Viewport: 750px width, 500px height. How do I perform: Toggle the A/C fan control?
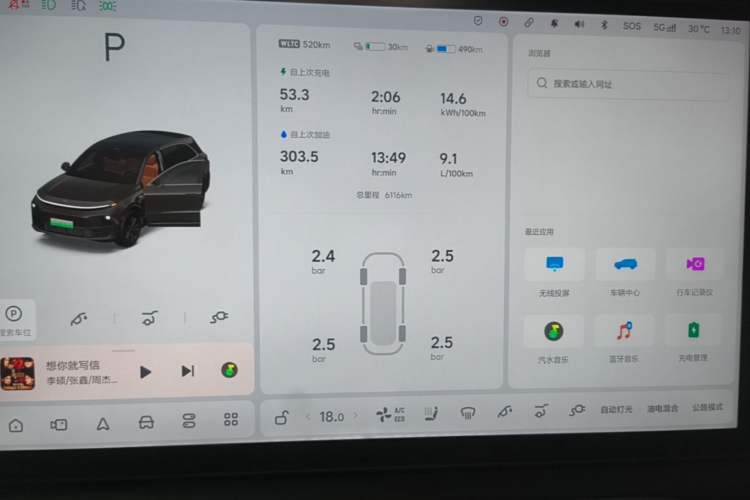(x=390, y=414)
